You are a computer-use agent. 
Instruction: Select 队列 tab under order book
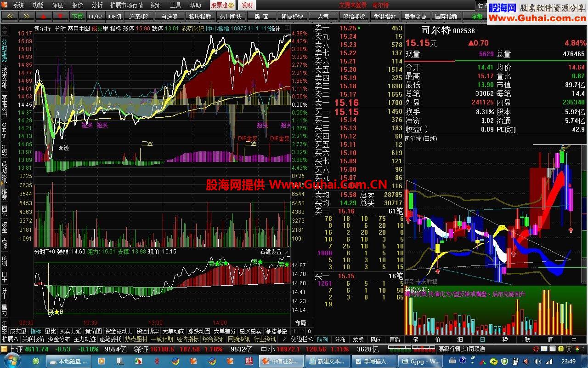[x=322, y=339]
